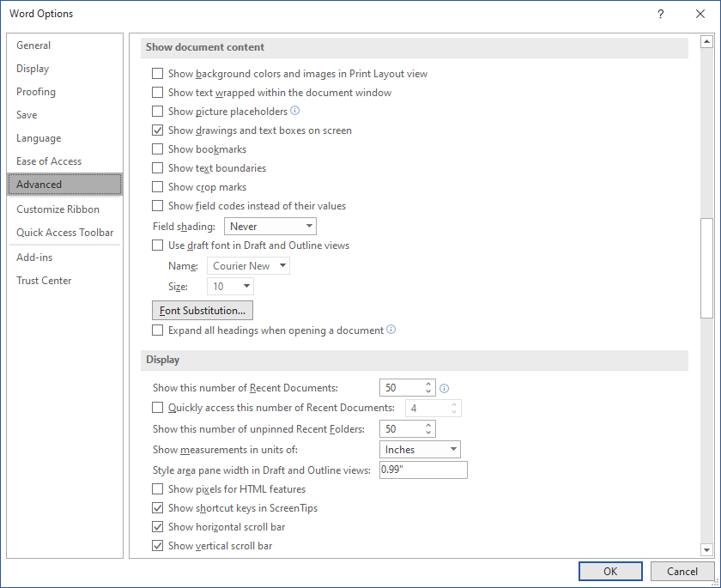Image resolution: width=721 pixels, height=588 pixels.
Task: Click the Style area pane width field
Action: coord(423,470)
